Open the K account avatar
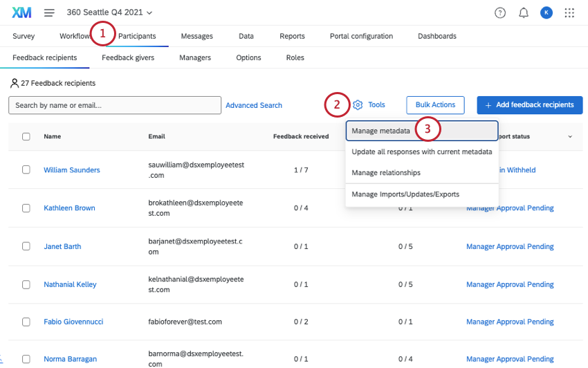The image size is (588, 368). 546,12
